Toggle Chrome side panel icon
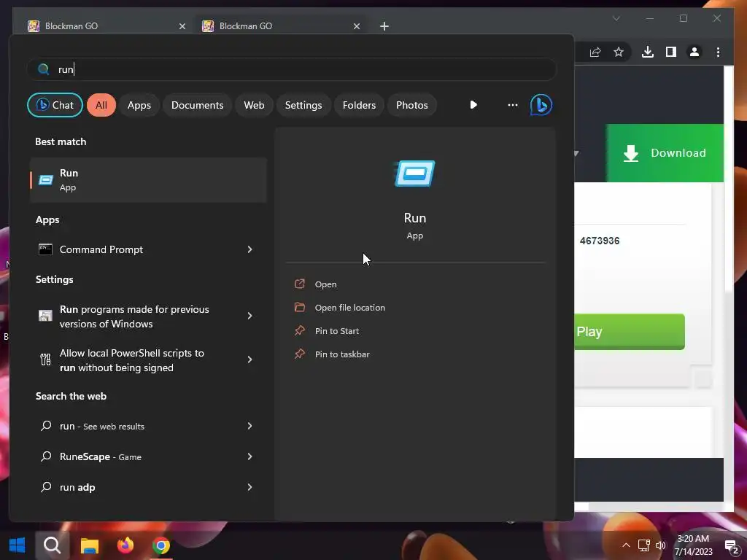Screen dimensions: 747x560 click(x=671, y=52)
